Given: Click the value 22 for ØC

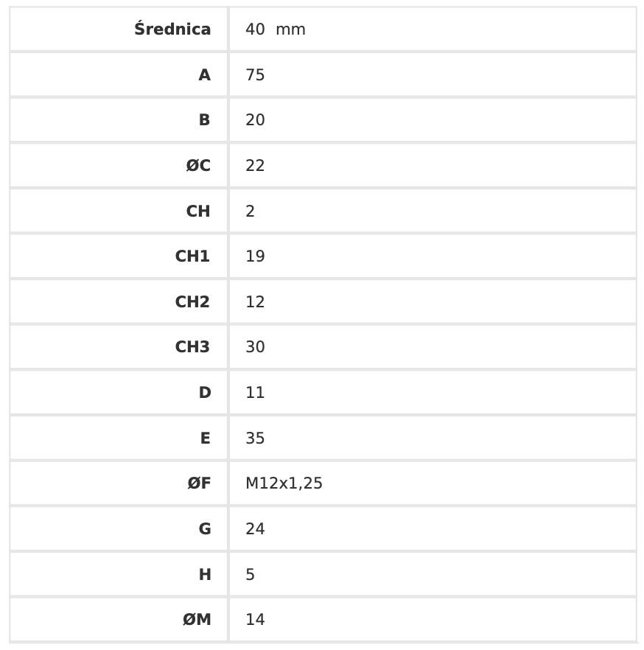Looking at the screenshot, I should 255,166.
